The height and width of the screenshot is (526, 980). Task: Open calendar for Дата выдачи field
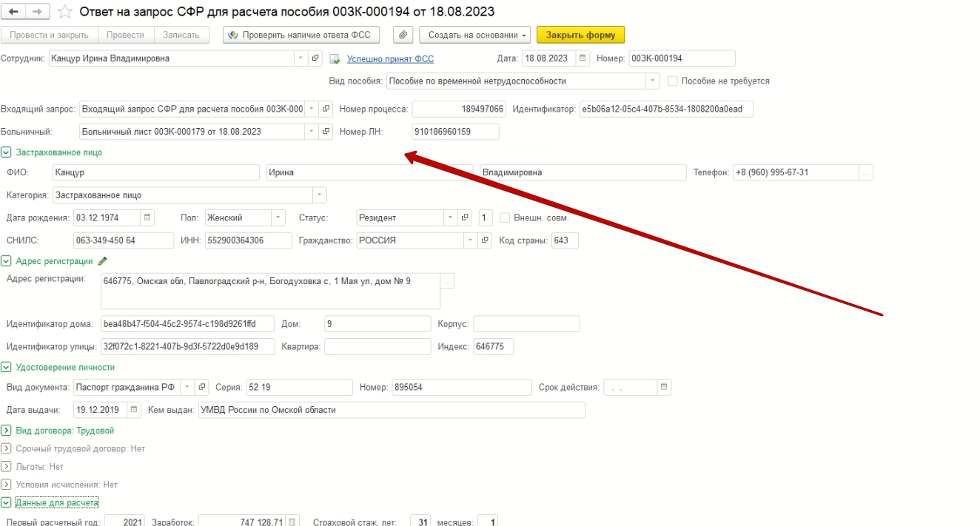(133, 409)
